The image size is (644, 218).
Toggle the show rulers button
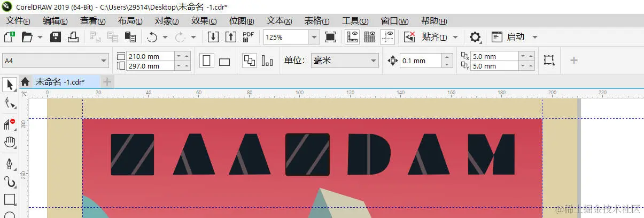[x=352, y=37]
